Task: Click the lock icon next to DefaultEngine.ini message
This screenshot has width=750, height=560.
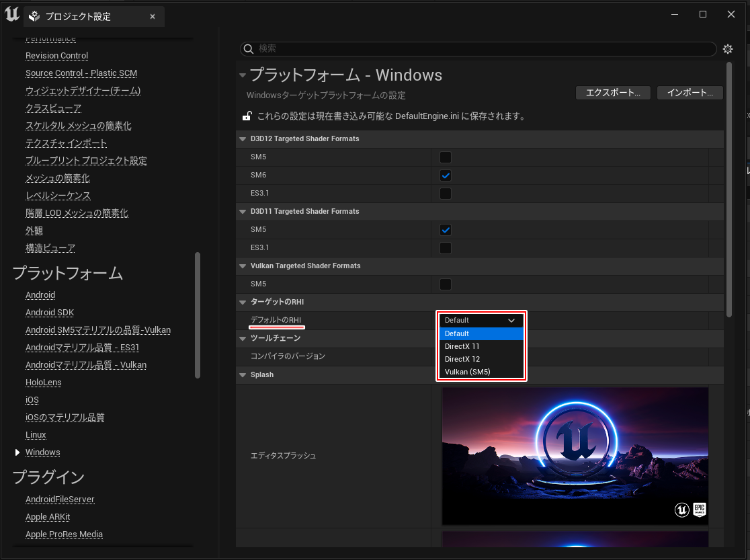Action: (x=247, y=116)
